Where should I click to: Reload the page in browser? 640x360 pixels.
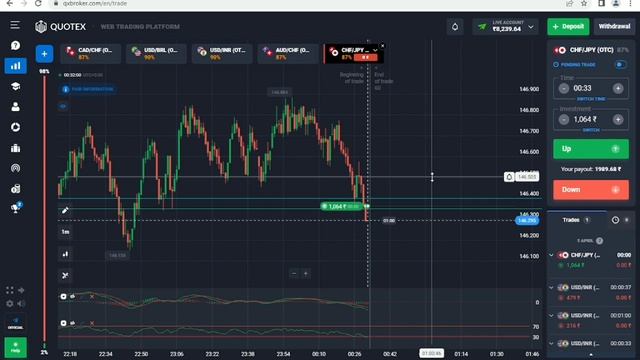pos(38,3)
